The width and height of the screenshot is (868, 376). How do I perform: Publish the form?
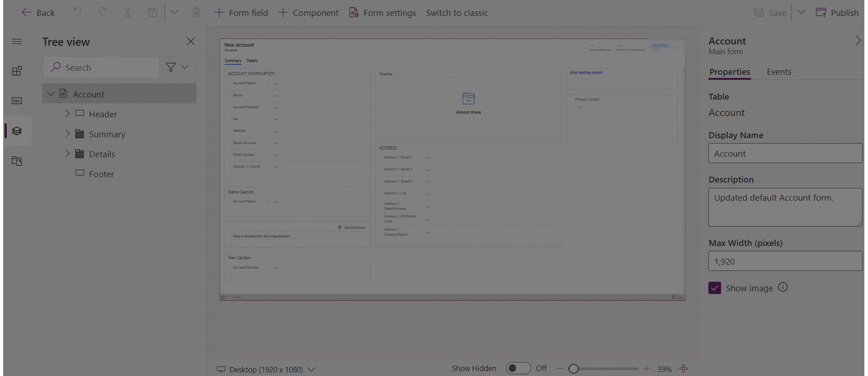[837, 13]
